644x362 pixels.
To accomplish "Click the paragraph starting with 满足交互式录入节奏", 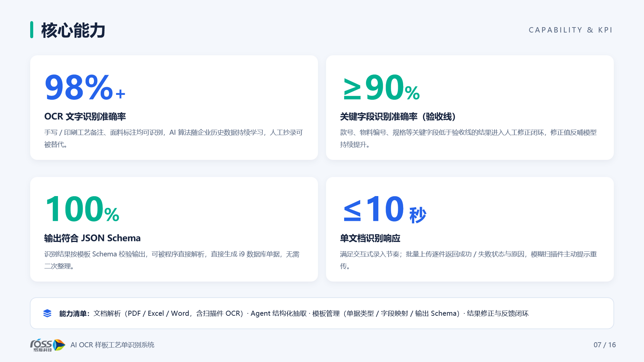I will click(x=468, y=260).
